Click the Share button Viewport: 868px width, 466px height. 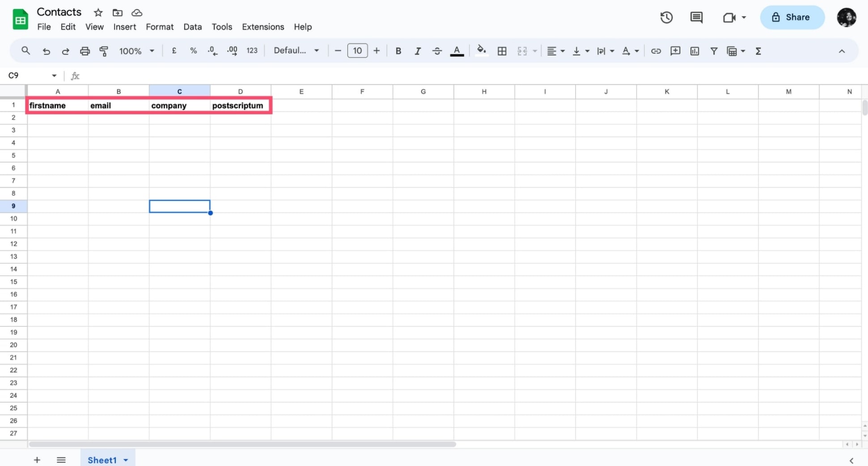point(792,17)
